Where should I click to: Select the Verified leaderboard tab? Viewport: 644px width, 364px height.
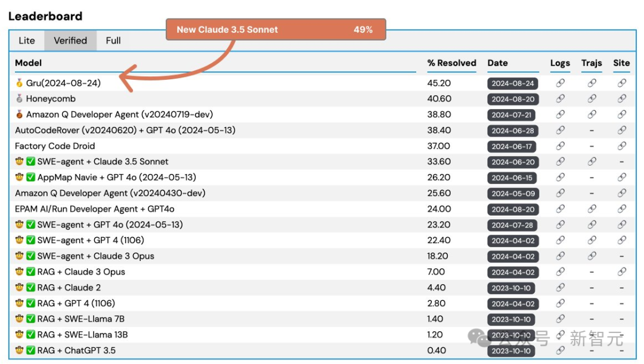tap(70, 41)
